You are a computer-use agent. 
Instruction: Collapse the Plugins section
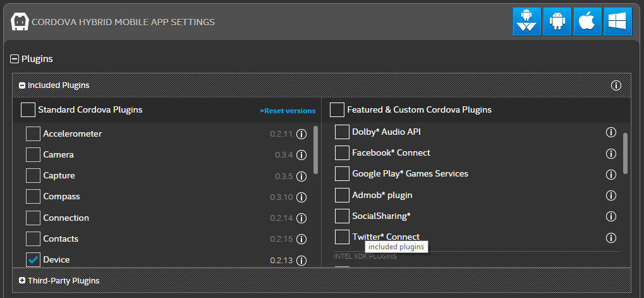coord(15,59)
